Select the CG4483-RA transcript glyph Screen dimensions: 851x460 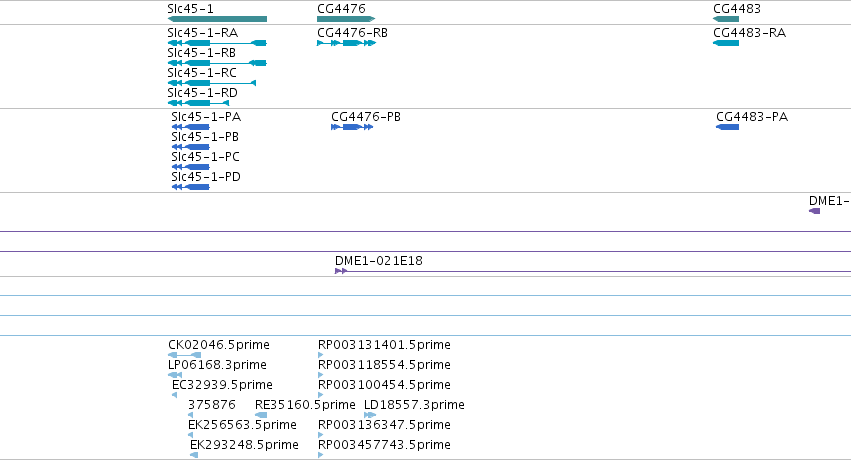[x=726, y=43]
